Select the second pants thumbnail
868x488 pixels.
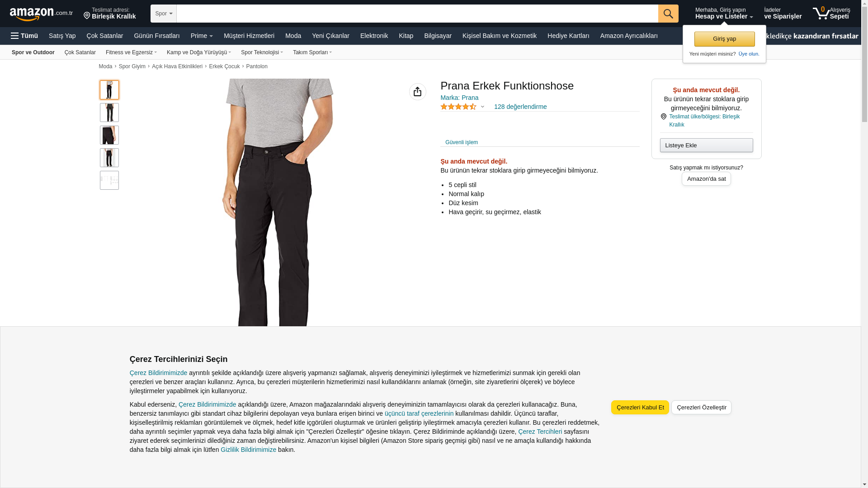tap(109, 113)
